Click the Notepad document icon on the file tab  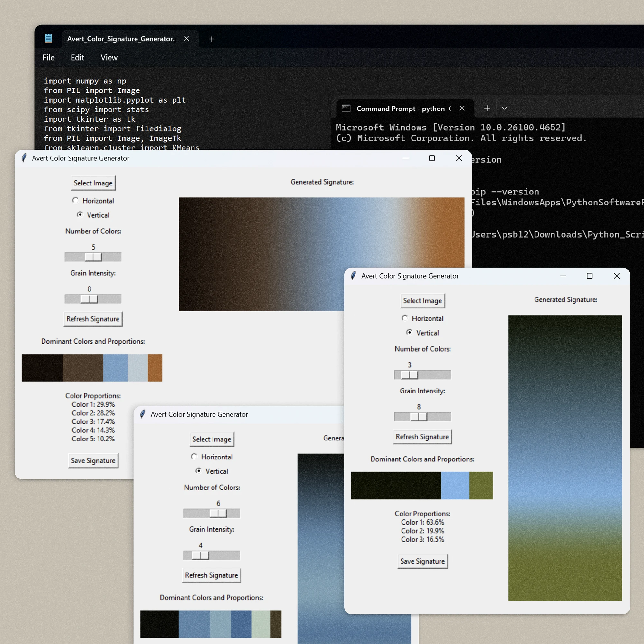point(49,38)
